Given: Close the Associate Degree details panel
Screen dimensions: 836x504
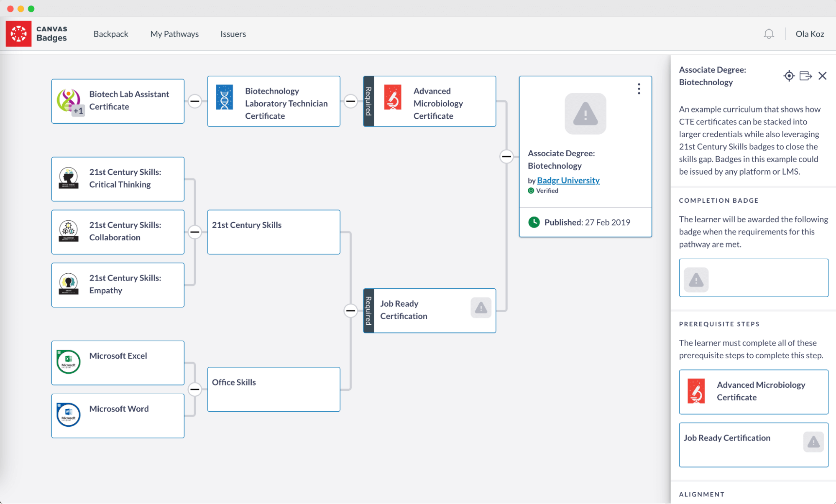Looking at the screenshot, I should pyautogui.click(x=823, y=76).
